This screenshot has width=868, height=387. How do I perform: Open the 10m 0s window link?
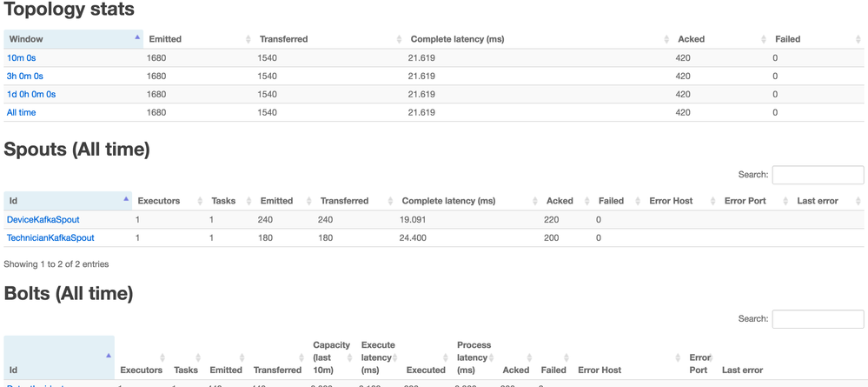tap(22, 58)
